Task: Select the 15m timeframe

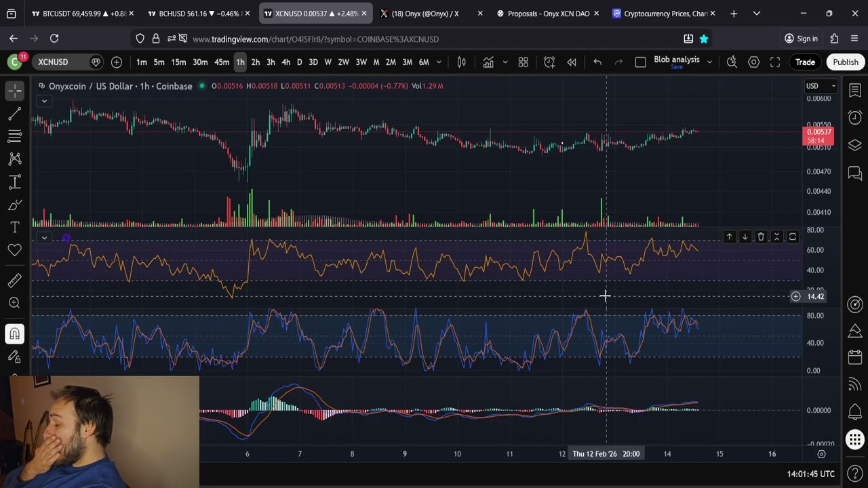Action: (178, 62)
